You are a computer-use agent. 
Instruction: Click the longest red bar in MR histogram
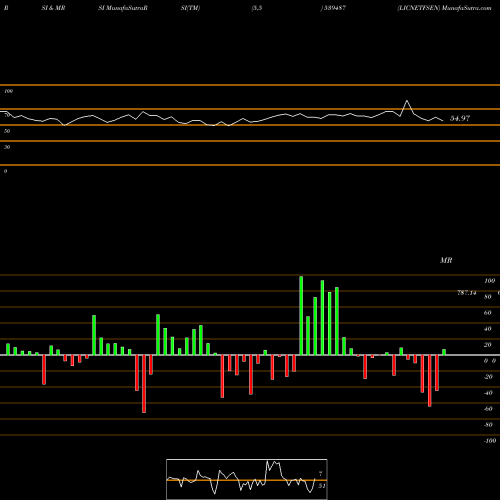tap(144, 384)
